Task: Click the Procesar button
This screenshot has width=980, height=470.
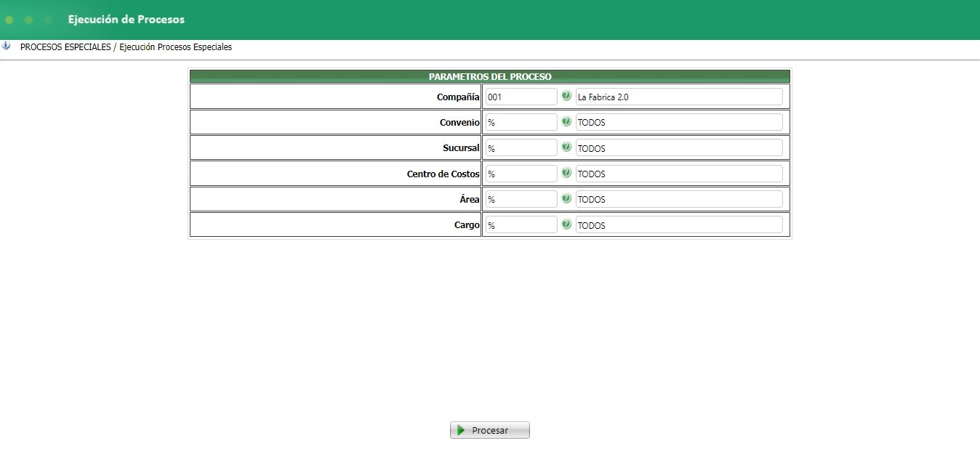Action: click(490, 430)
